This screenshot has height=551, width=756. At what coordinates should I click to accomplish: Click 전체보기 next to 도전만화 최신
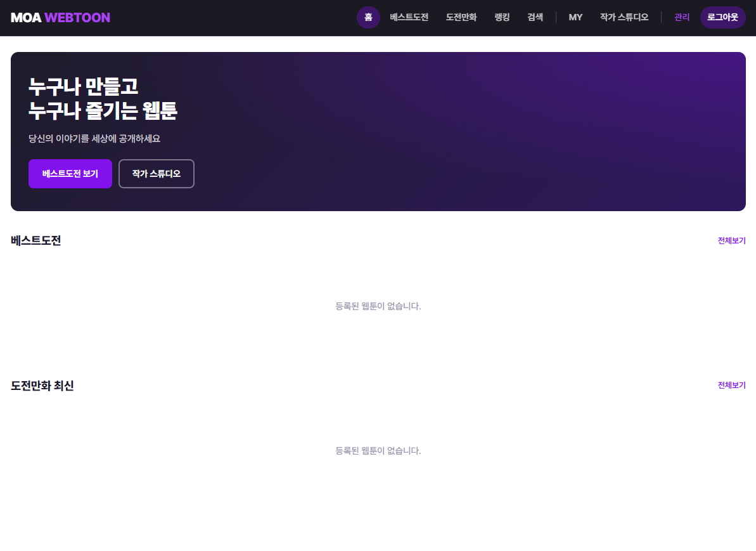pos(731,385)
